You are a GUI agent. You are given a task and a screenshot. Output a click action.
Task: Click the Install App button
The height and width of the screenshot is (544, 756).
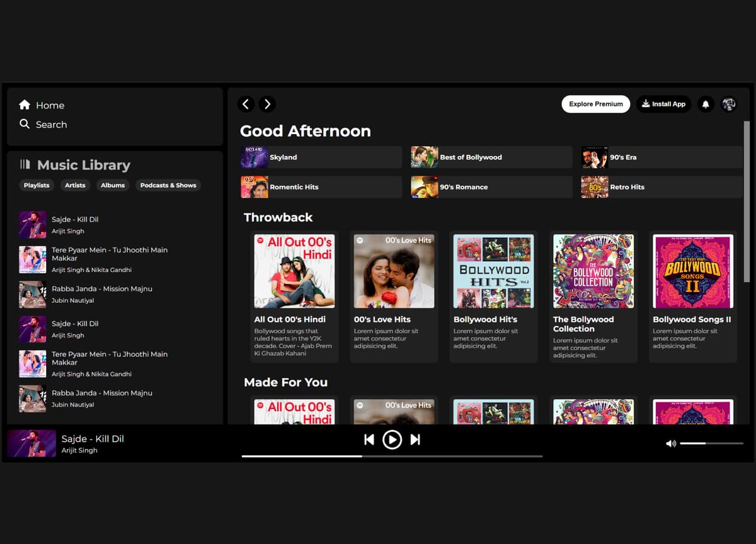point(663,104)
